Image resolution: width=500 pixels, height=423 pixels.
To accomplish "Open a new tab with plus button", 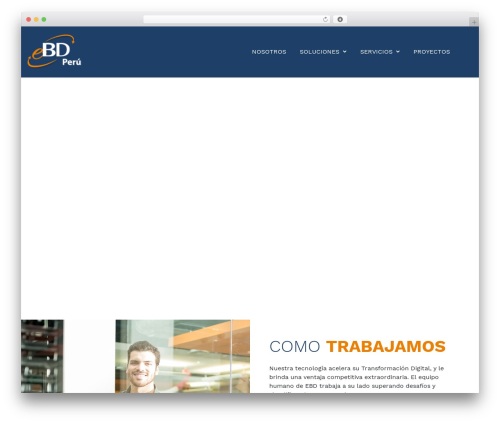I will point(474,22).
